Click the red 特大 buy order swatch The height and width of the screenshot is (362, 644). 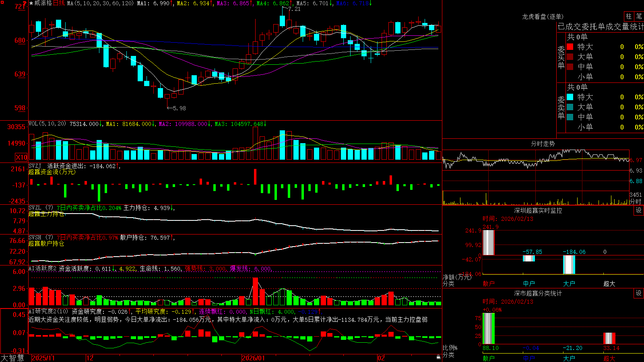click(570, 47)
